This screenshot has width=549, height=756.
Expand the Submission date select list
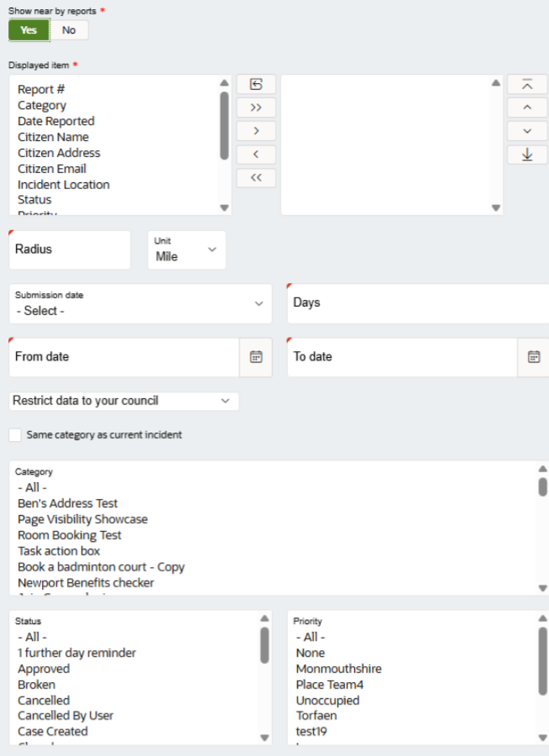(x=140, y=304)
